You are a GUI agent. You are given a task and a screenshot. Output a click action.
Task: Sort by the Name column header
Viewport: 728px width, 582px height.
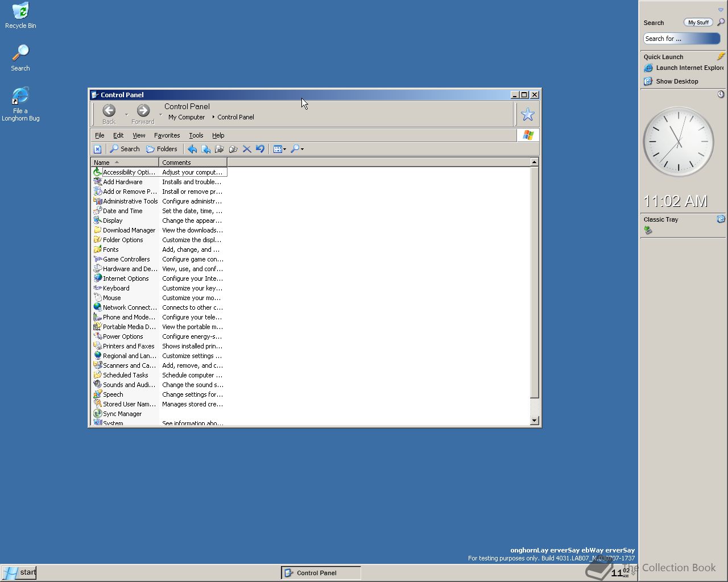coord(125,163)
